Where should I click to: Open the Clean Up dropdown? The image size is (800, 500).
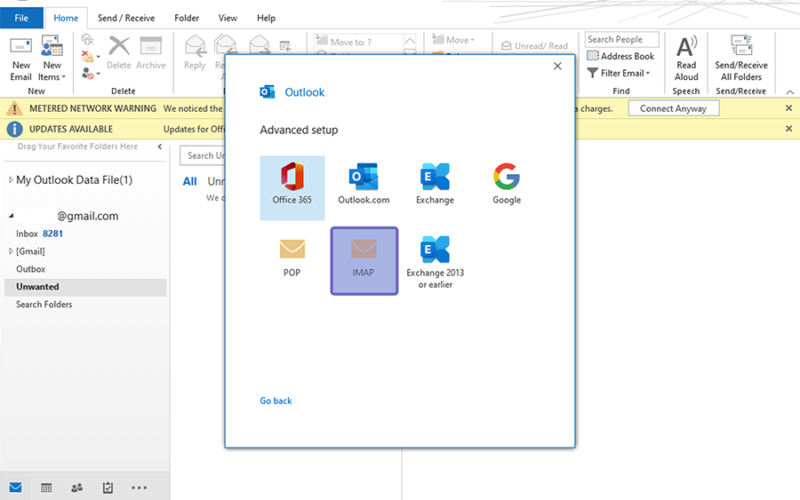[90, 56]
